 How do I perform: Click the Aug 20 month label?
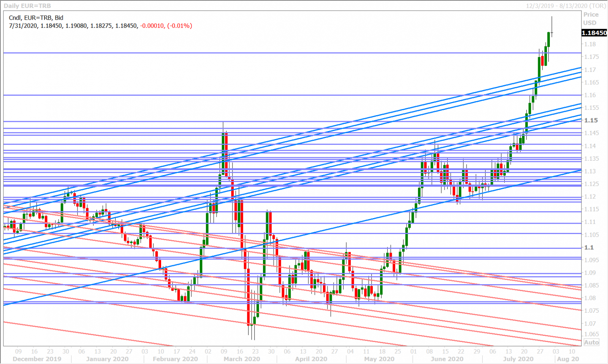click(568, 359)
